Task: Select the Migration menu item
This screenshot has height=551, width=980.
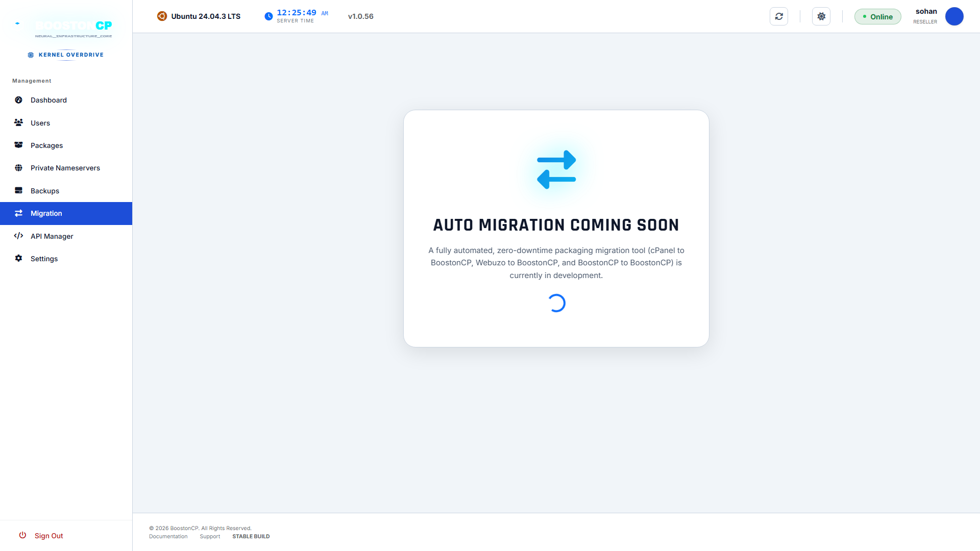Action: (66, 213)
